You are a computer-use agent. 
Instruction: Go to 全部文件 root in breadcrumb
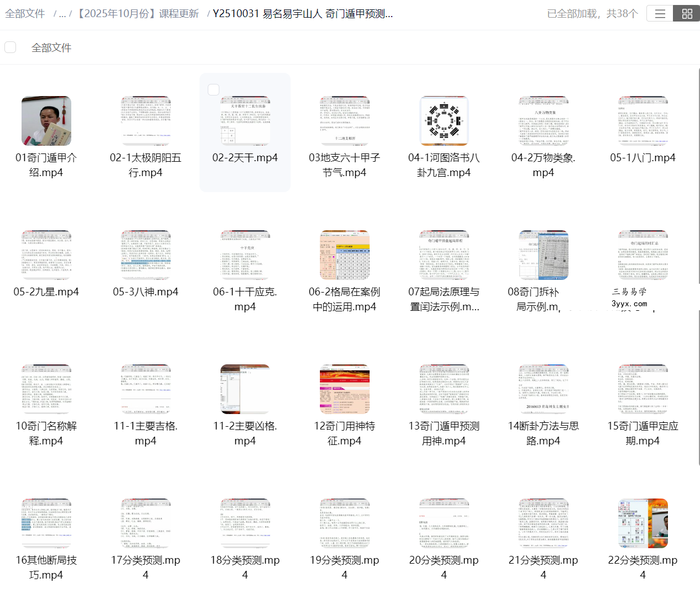25,14
